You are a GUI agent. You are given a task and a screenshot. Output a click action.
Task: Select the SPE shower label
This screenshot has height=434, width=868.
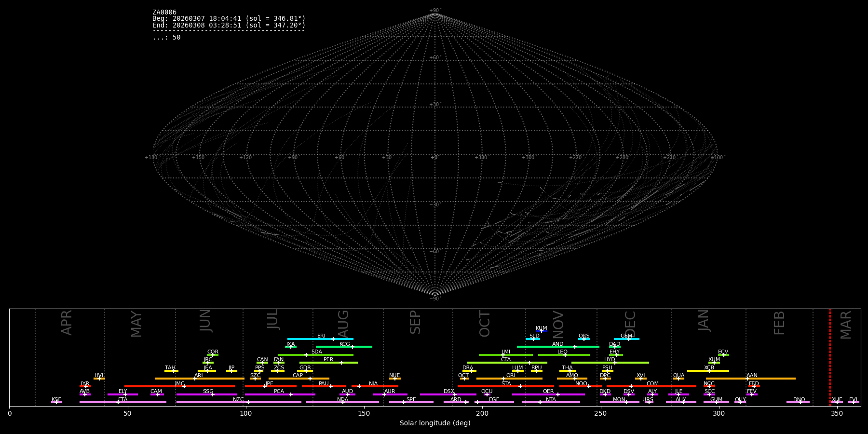[411, 400]
